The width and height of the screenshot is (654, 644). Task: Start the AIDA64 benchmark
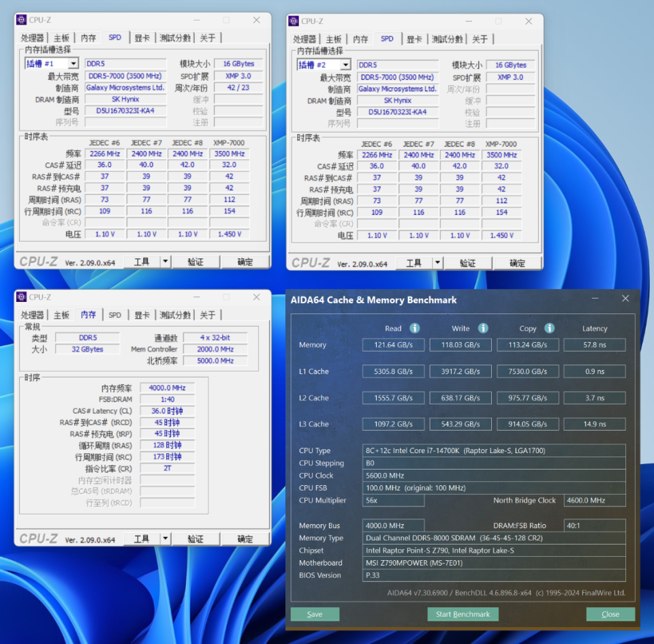click(x=463, y=614)
